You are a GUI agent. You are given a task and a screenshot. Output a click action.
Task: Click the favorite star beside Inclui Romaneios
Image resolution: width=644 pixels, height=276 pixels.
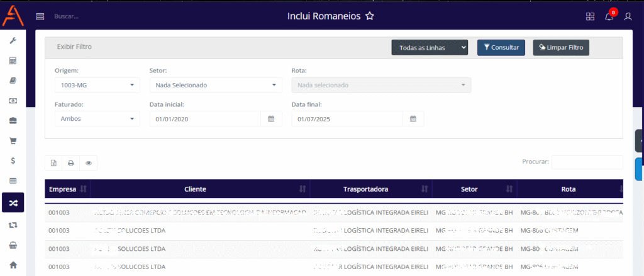[x=370, y=16]
